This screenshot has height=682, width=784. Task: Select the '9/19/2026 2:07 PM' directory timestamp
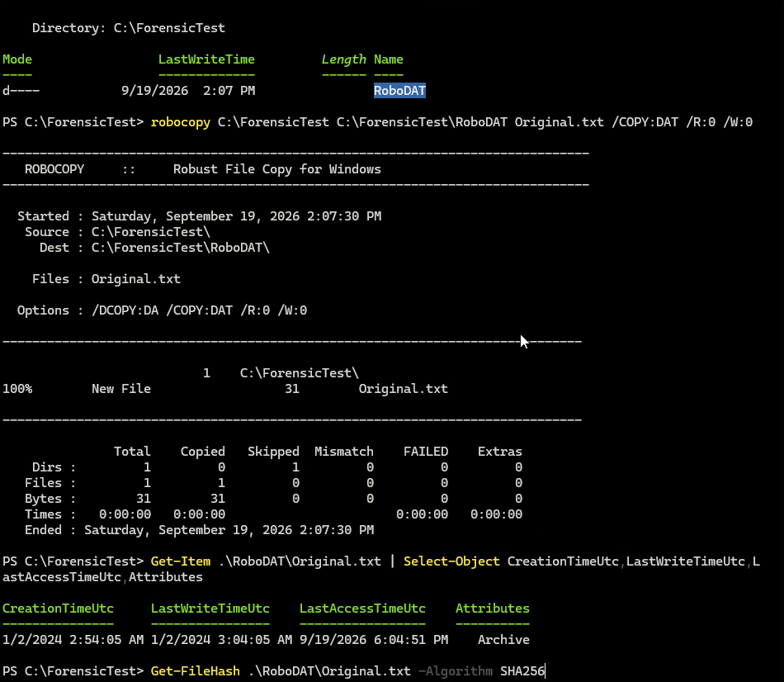pos(188,91)
